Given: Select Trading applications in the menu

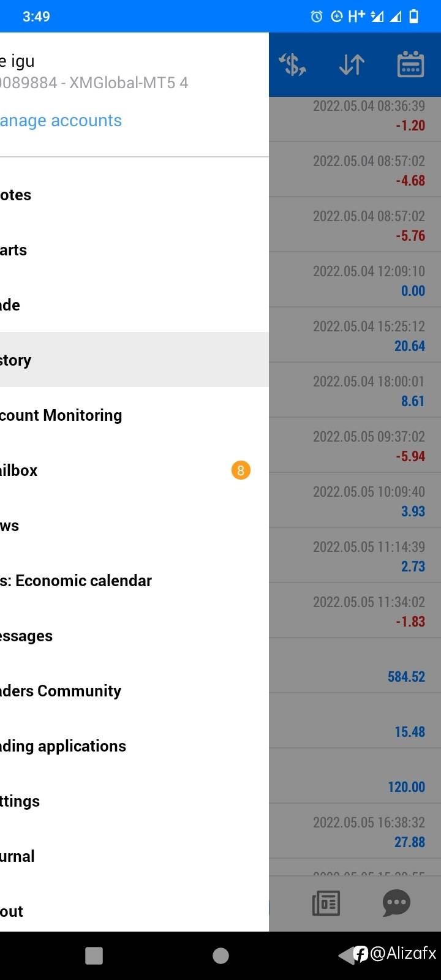Looking at the screenshot, I should coord(63,746).
